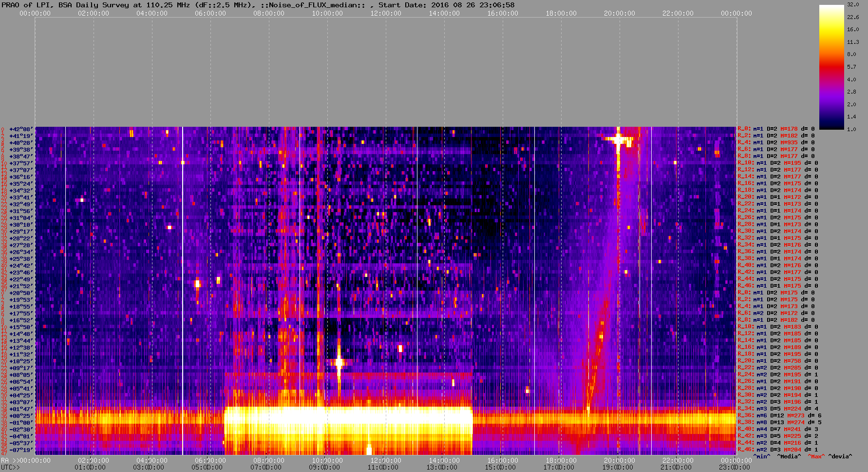
Task: Click the stats row with 'M=224'
Action: 778,409
